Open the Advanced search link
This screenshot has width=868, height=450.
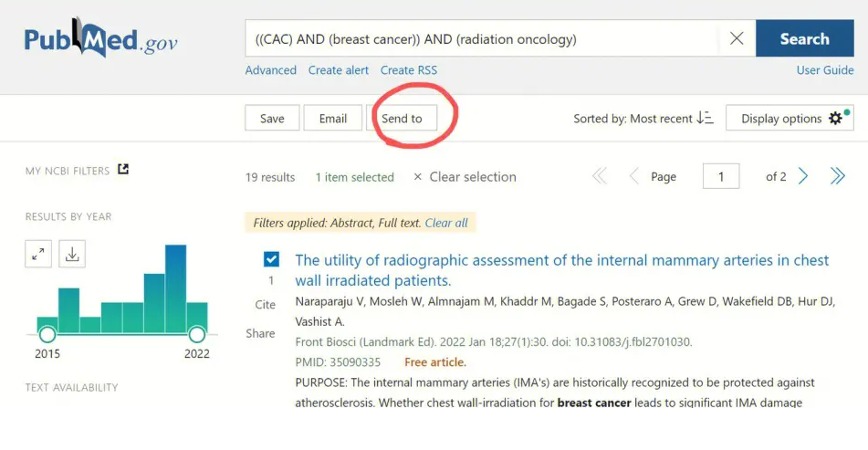point(270,70)
